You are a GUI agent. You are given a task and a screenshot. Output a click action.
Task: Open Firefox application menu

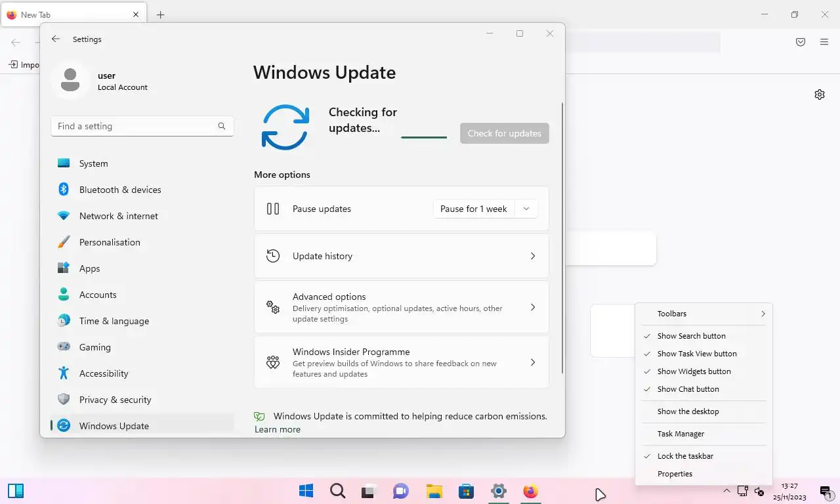point(824,42)
